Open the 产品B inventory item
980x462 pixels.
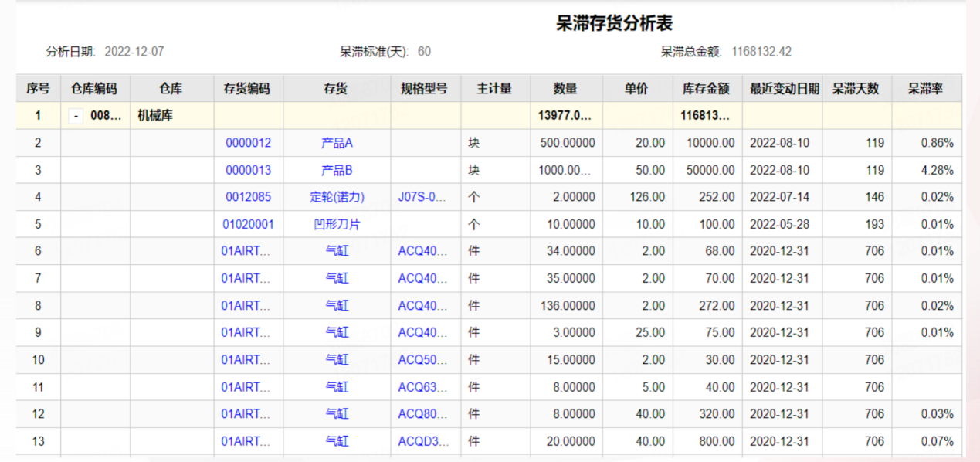point(337,170)
